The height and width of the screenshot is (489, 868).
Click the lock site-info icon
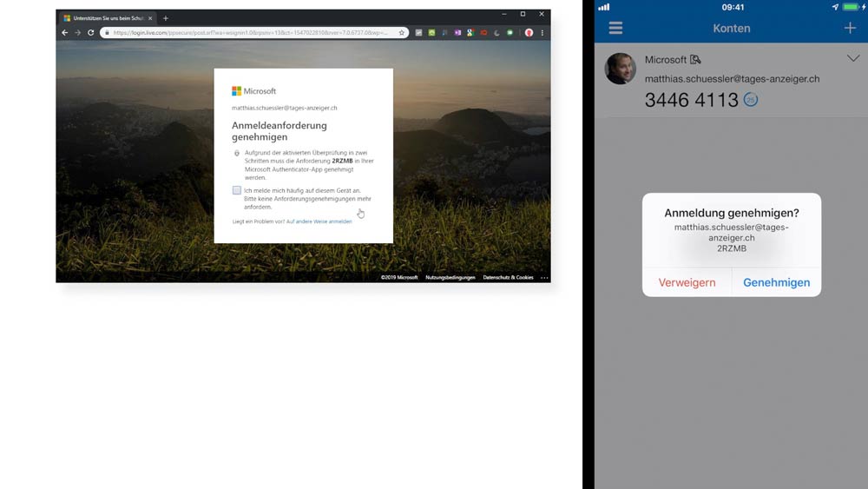(107, 33)
